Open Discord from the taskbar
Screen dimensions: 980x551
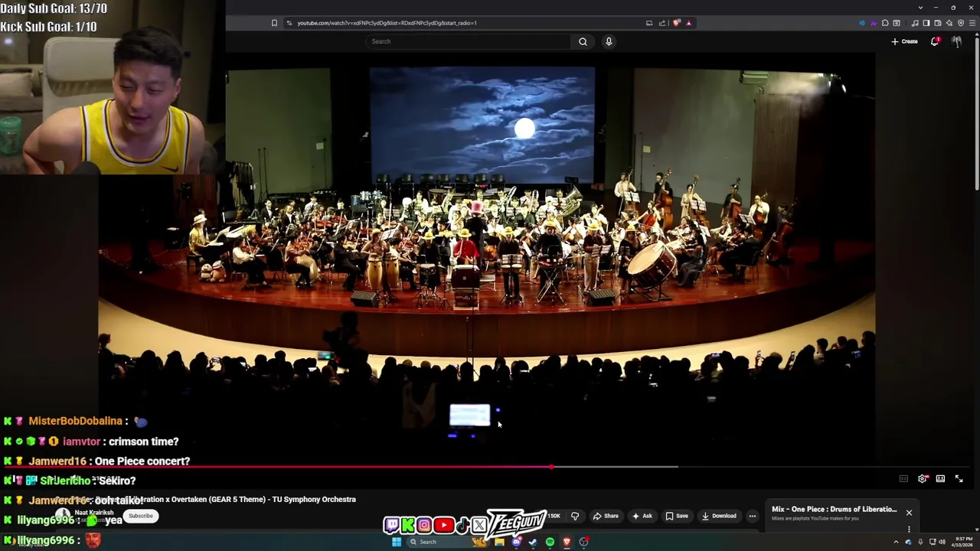tap(517, 542)
